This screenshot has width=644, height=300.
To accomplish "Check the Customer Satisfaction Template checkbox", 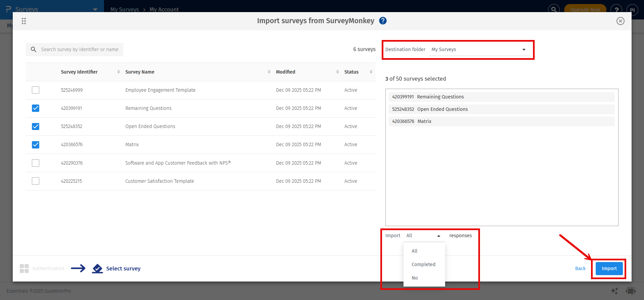I will pyautogui.click(x=36, y=181).
